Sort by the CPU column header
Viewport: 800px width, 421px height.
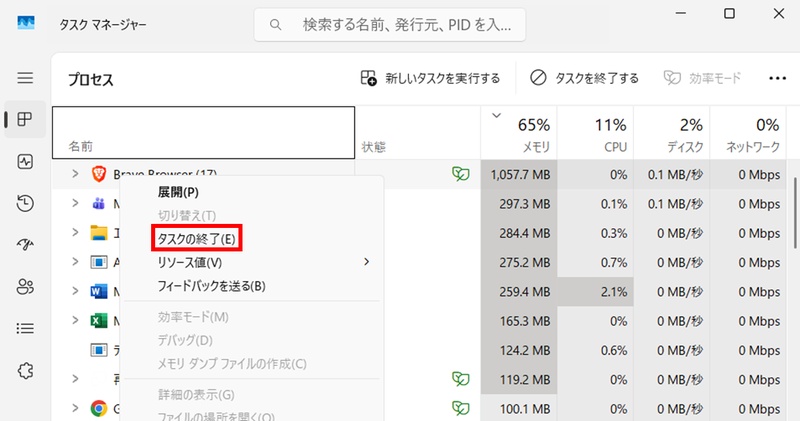(x=595, y=134)
